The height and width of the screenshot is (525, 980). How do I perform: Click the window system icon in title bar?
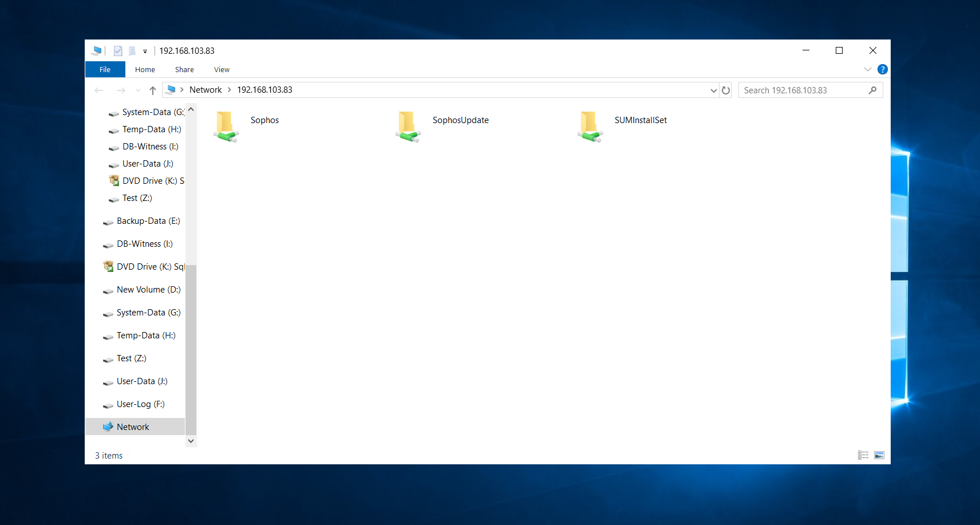(x=97, y=51)
